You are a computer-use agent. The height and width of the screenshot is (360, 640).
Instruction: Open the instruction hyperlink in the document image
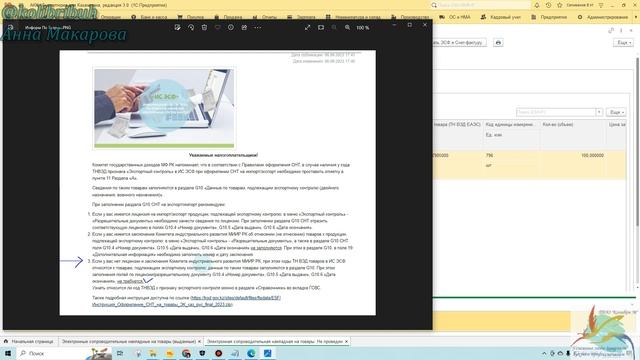click(186, 301)
